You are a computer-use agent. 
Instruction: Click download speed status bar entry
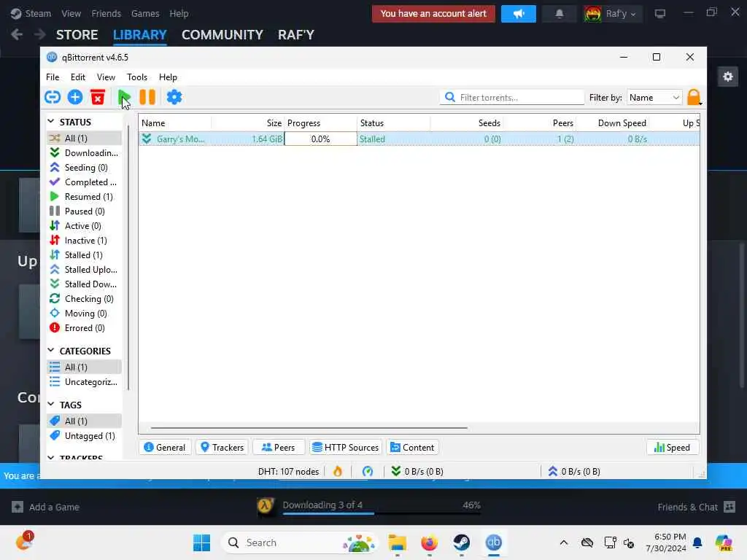coord(417,472)
